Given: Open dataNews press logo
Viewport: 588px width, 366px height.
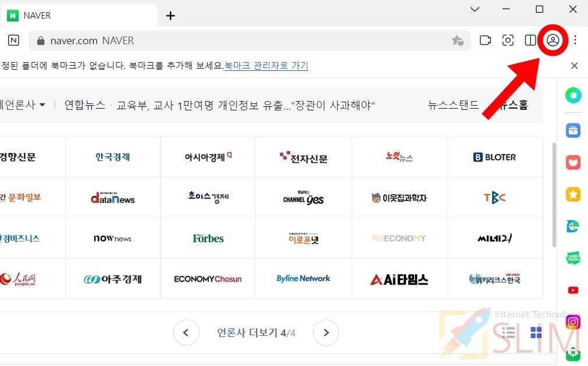Looking at the screenshot, I should 113,198.
